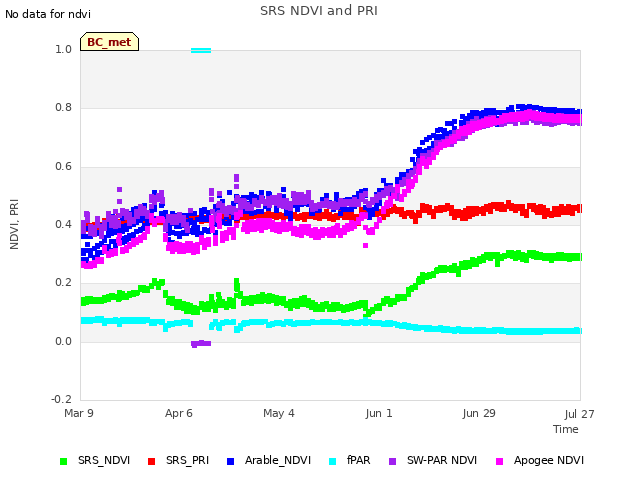The height and width of the screenshot is (480, 640).
Task: Click the red SRS_PRI legend swatch
Action: pyautogui.click(x=151, y=461)
